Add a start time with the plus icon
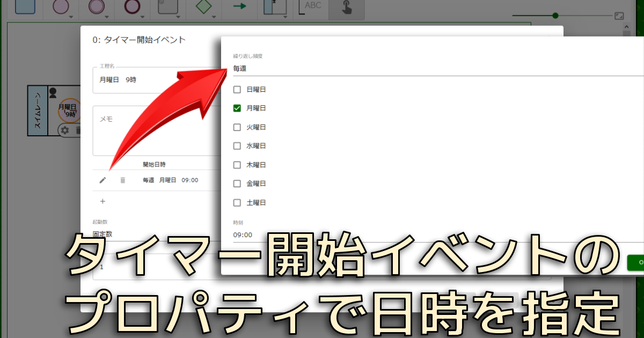Viewport: 644px width, 338px height. point(103,201)
